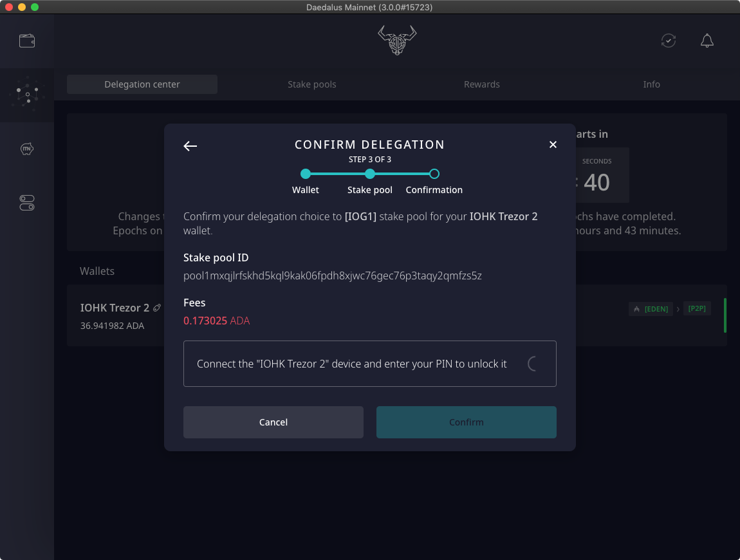Close the Confirm Delegation dialog

click(553, 144)
